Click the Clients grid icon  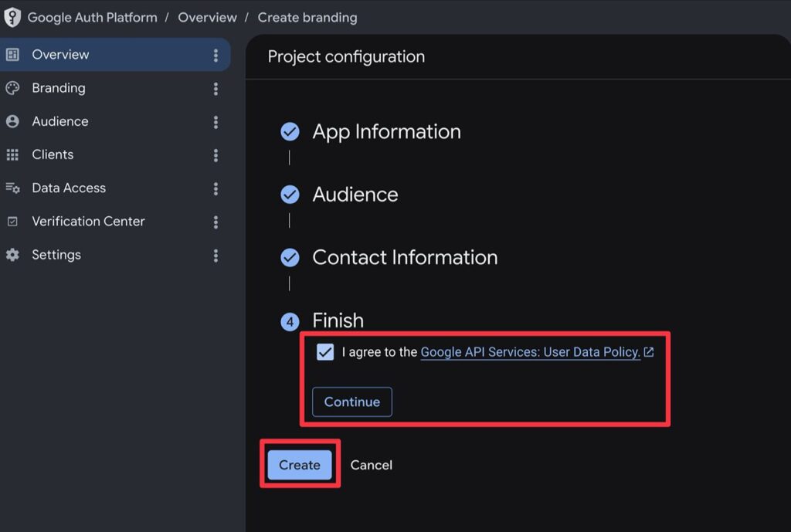12,154
